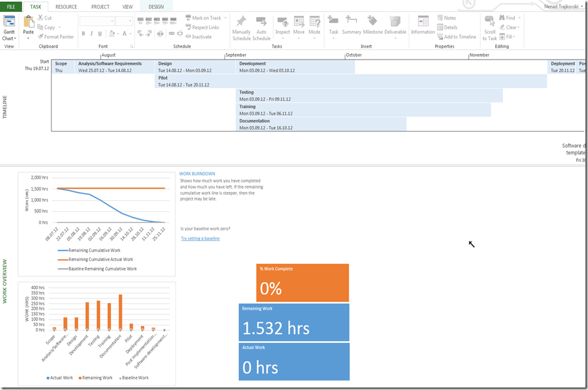
Task: Open the FILE tab
Action: coord(11,6)
